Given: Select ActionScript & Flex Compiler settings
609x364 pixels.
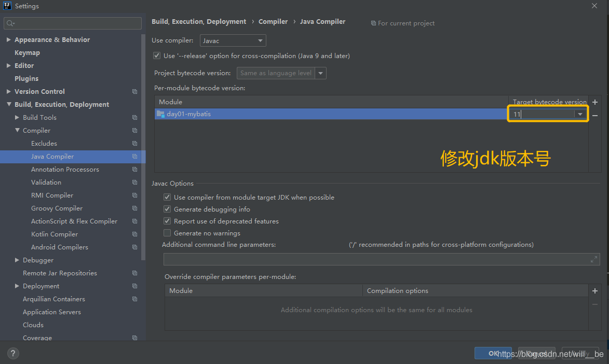Looking at the screenshot, I should click(74, 221).
